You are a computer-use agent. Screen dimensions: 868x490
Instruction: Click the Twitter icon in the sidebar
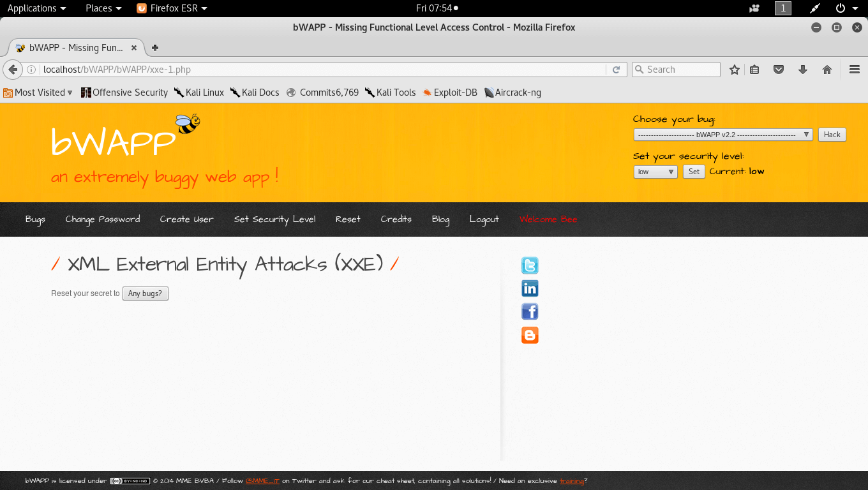pyautogui.click(x=530, y=265)
